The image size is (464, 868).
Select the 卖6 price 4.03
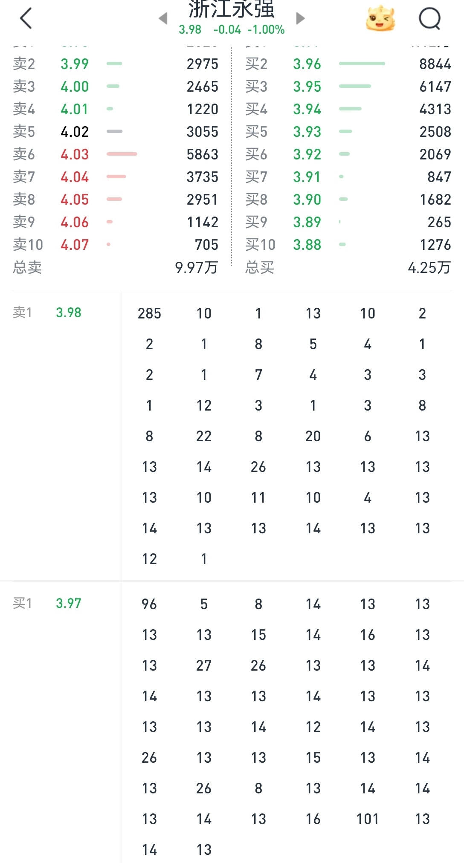[x=75, y=154]
